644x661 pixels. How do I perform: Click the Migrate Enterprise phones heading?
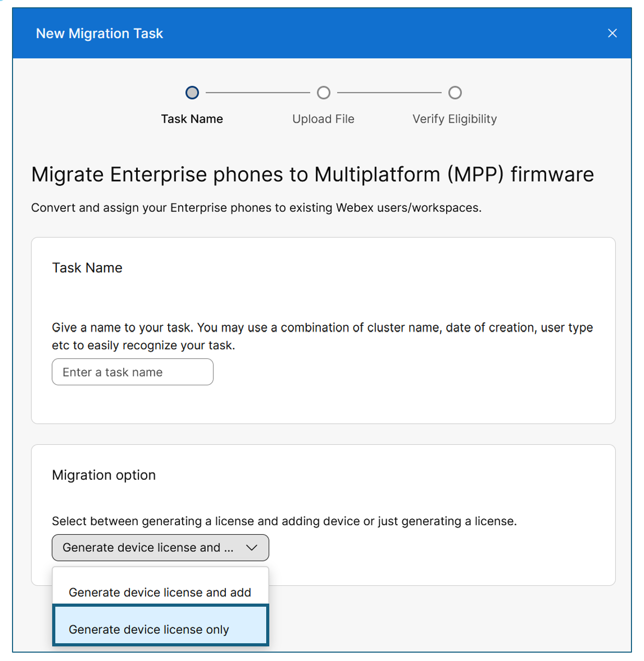pos(313,175)
